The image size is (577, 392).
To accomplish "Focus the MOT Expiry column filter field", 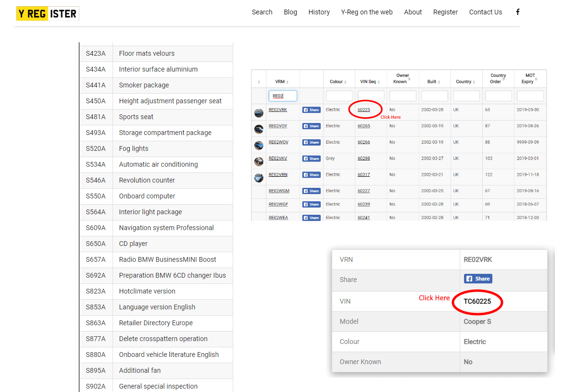I will point(530,96).
